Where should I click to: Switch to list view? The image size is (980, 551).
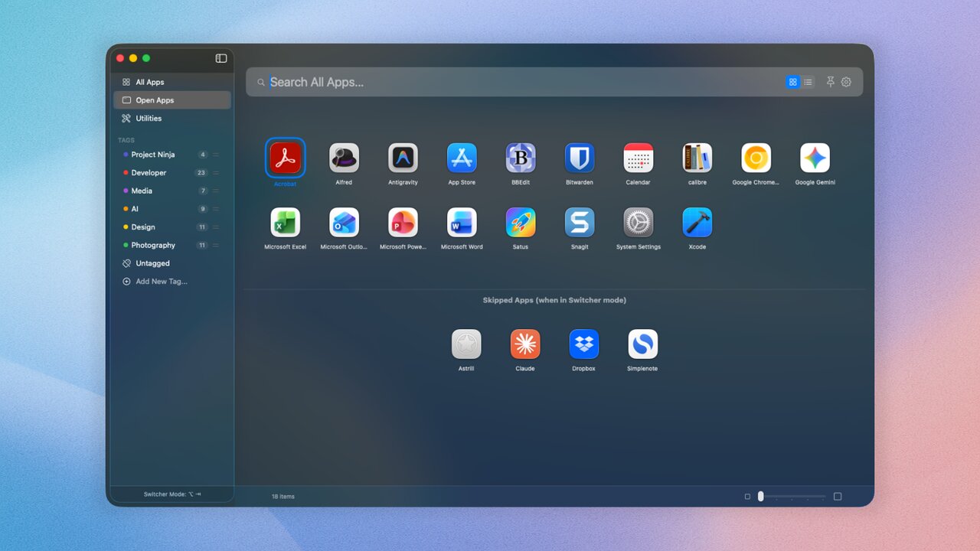808,82
